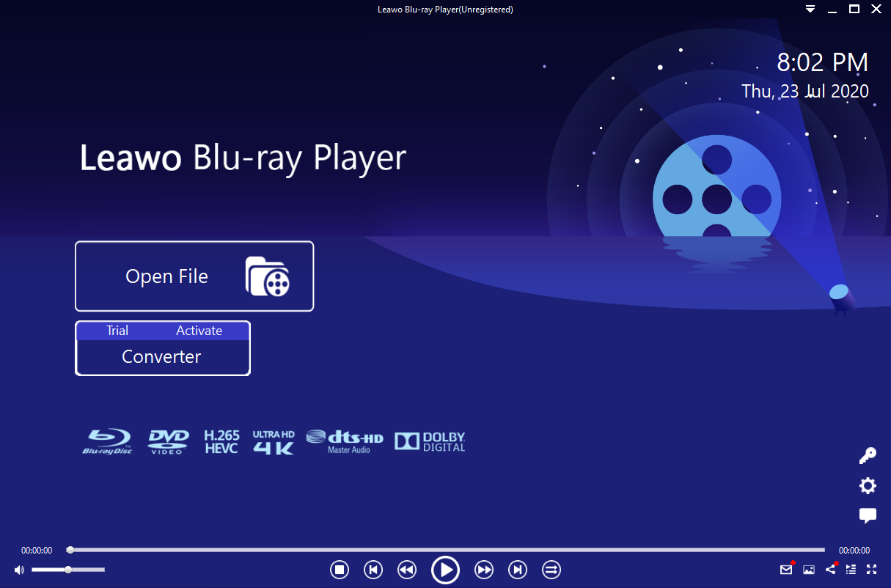
Task: Click the Ultra HD 4K logo
Action: [x=274, y=442]
